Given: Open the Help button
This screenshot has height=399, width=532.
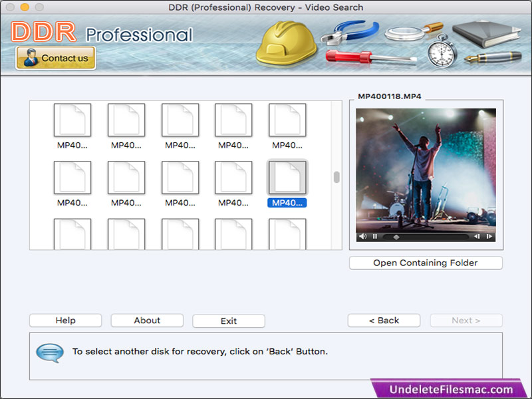Looking at the screenshot, I should [65, 321].
